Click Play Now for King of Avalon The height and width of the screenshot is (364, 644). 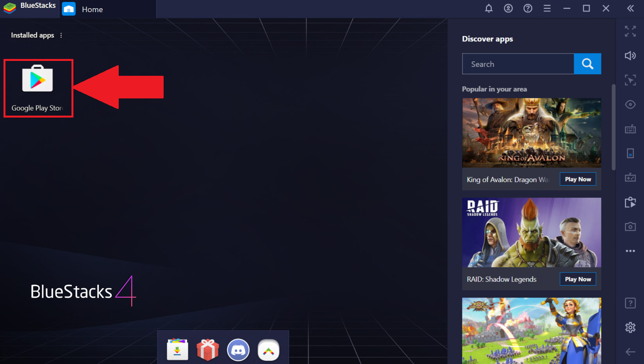[x=578, y=179]
